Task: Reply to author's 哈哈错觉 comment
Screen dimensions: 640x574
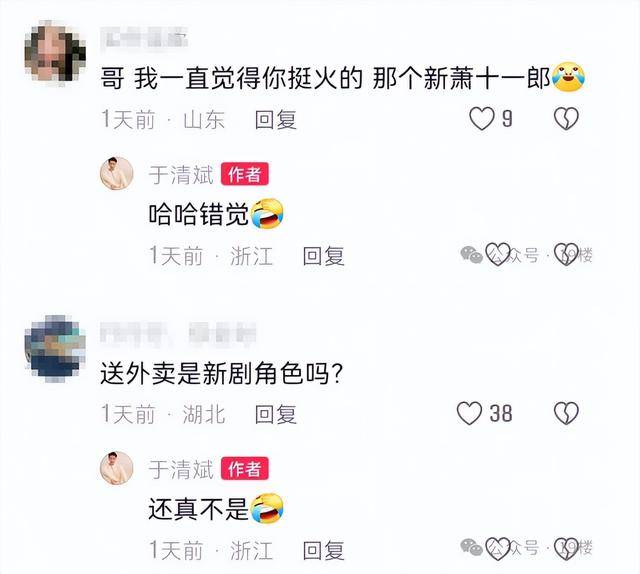Action: click(323, 256)
